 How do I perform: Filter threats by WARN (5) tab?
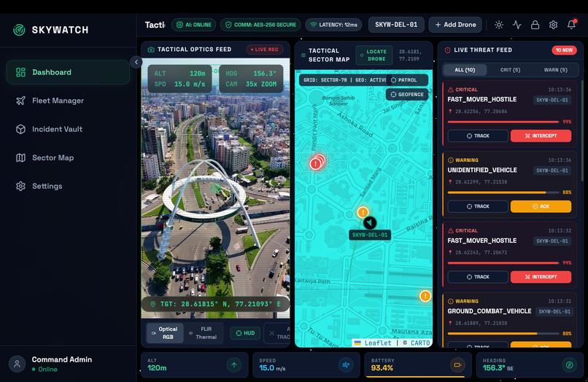(556, 70)
